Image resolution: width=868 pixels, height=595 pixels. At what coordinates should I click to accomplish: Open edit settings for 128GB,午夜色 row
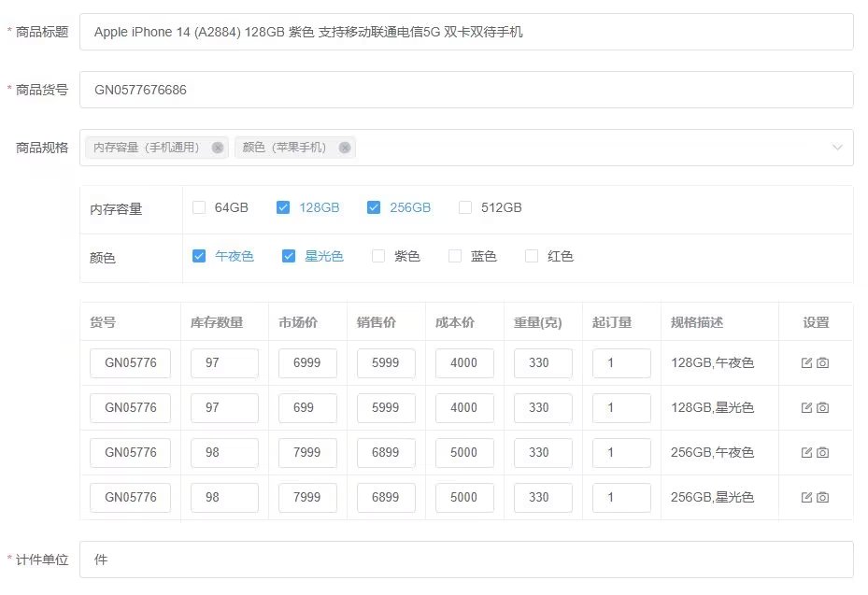click(806, 362)
